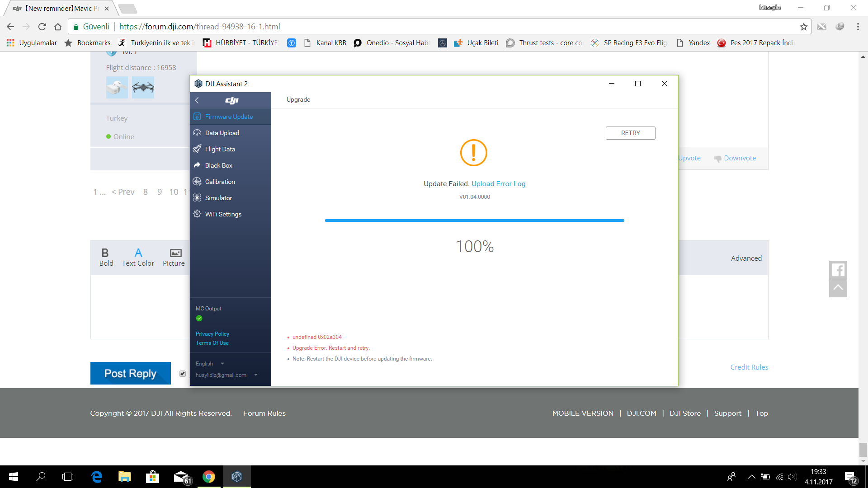This screenshot has width=868, height=488.
Task: Click the Firmware Update icon
Action: click(x=197, y=117)
